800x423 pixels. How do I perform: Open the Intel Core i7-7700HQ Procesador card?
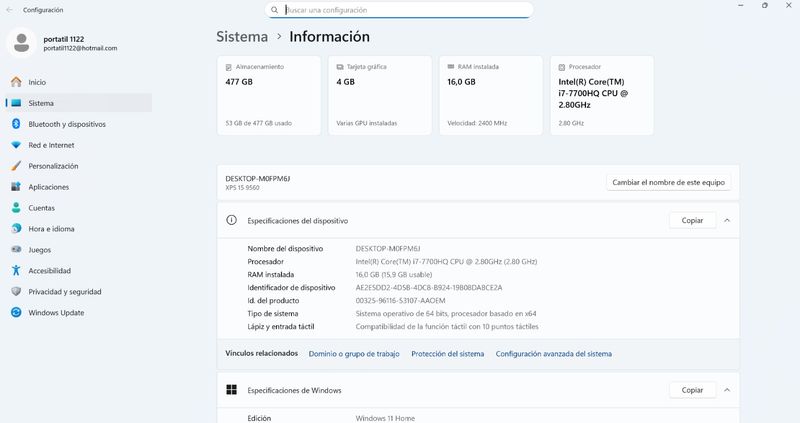point(602,95)
